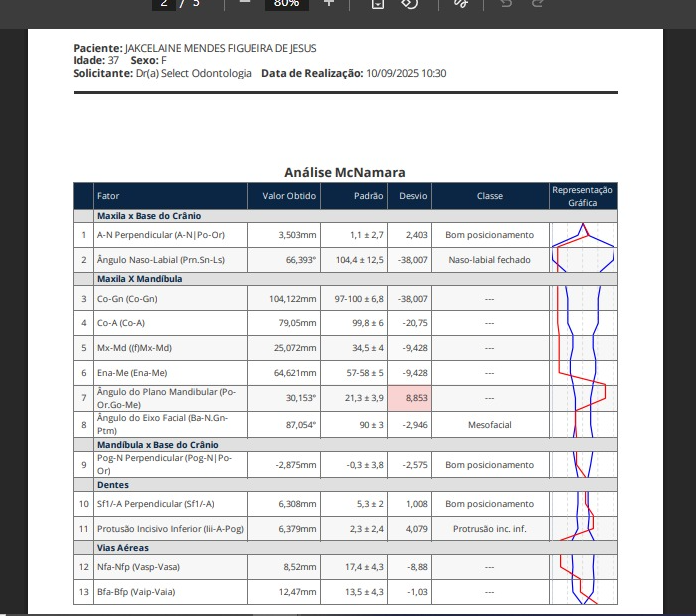Click 'Ângulo Naso-Labial (Prn.Sn-Ls)' factor cell
Screen dimensions: 696x616
pyautogui.click(x=170, y=260)
